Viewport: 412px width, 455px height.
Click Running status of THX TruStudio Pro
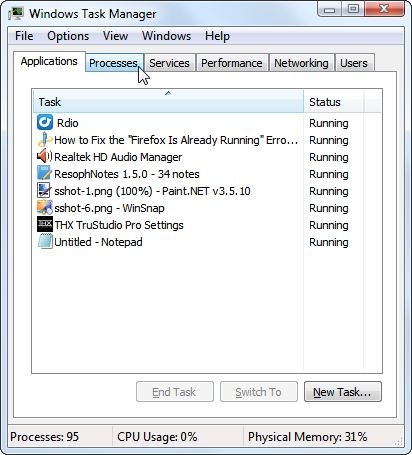point(329,225)
